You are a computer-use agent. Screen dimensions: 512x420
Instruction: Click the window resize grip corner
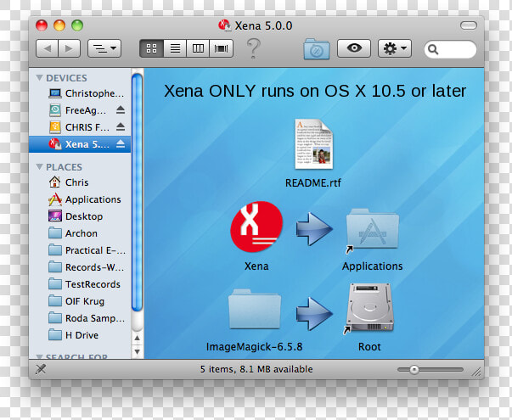coord(477,372)
